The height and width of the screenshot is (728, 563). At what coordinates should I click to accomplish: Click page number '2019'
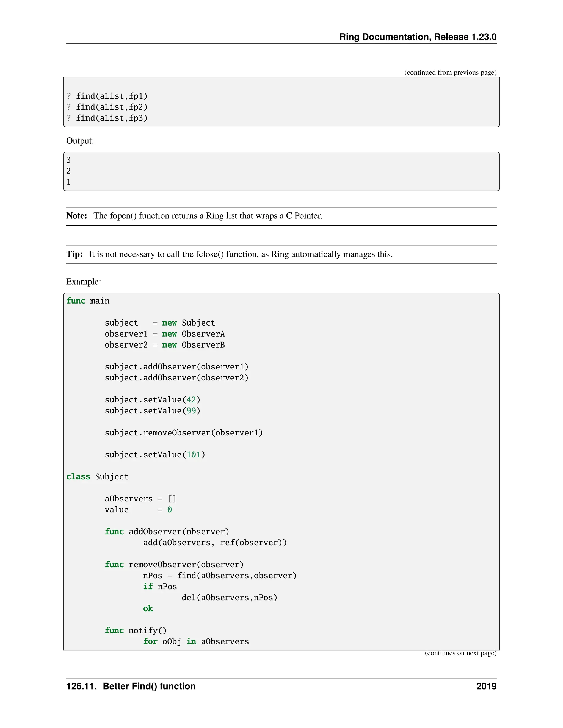pyautogui.click(x=486, y=686)
